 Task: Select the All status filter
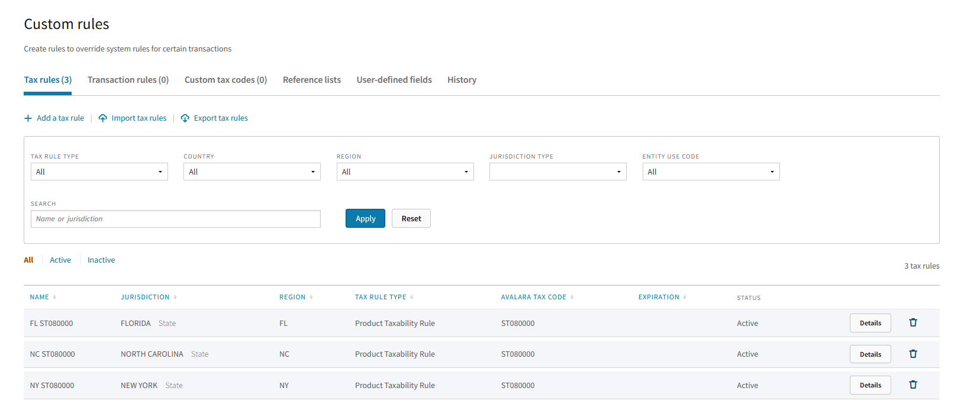click(x=28, y=260)
